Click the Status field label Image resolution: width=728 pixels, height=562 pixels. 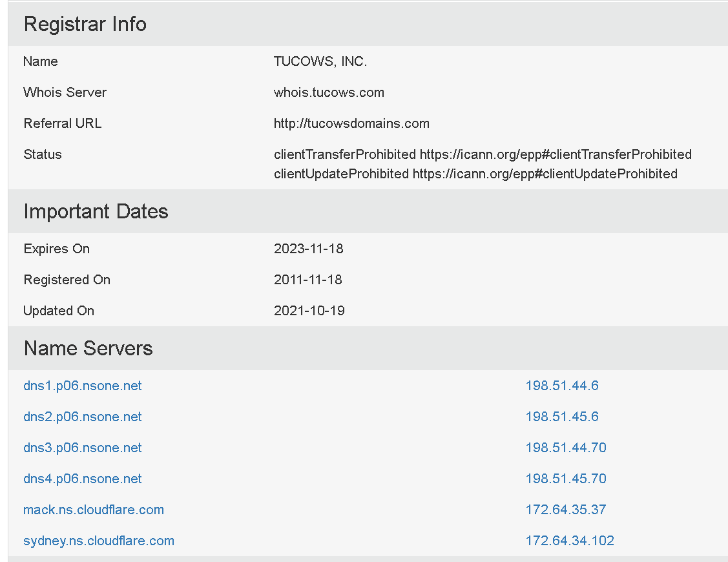(42, 154)
